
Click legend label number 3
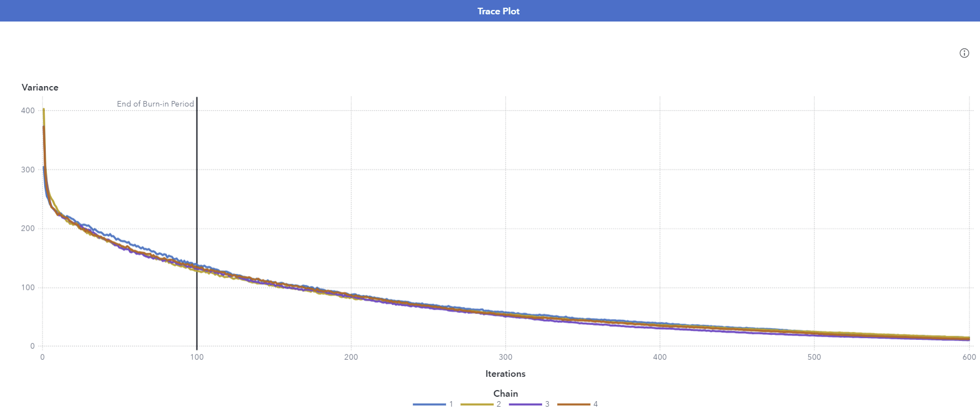(x=547, y=404)
